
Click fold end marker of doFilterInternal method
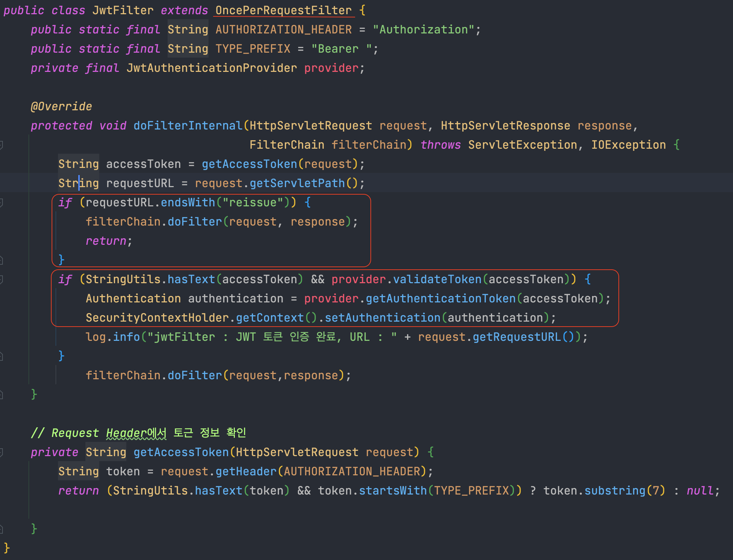point(1,394)
